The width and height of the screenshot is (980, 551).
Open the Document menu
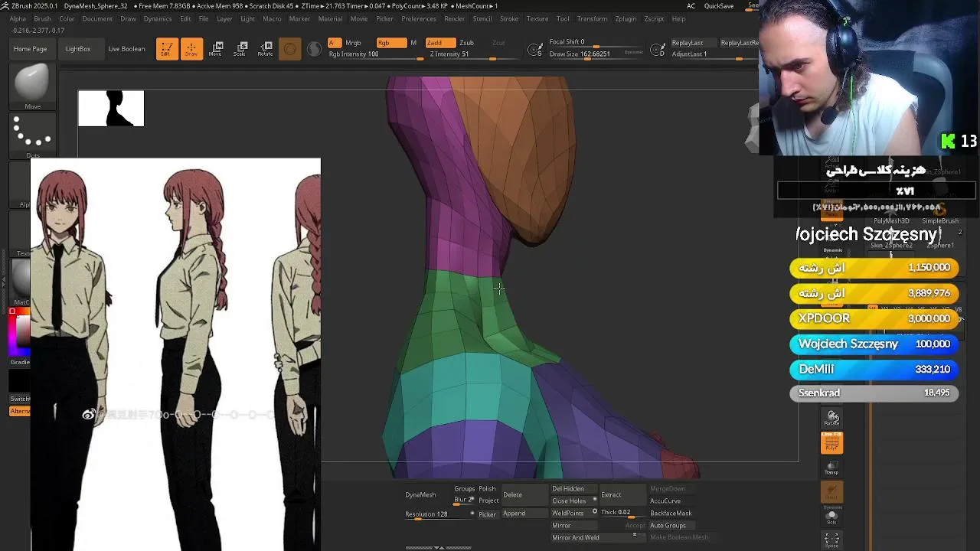tap(97, 18)
